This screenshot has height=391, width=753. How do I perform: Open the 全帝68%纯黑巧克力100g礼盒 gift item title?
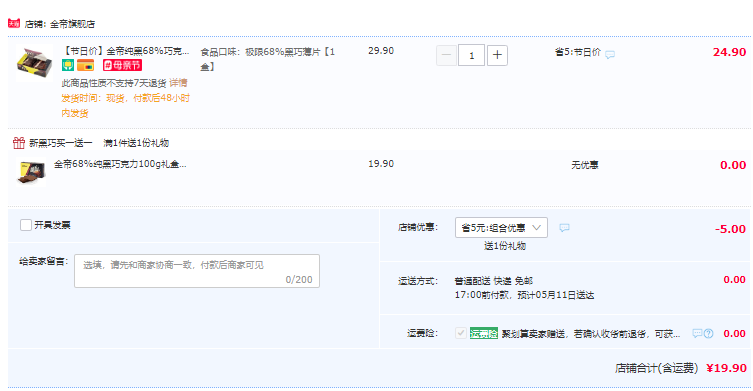pyautogui.click(x=120, y=164)
